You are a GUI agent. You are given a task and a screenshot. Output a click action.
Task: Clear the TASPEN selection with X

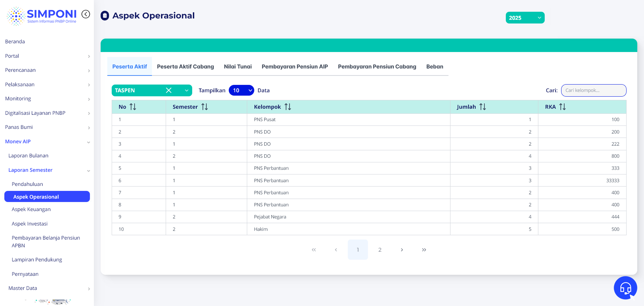pyautogui.click(x=169, y=90)
